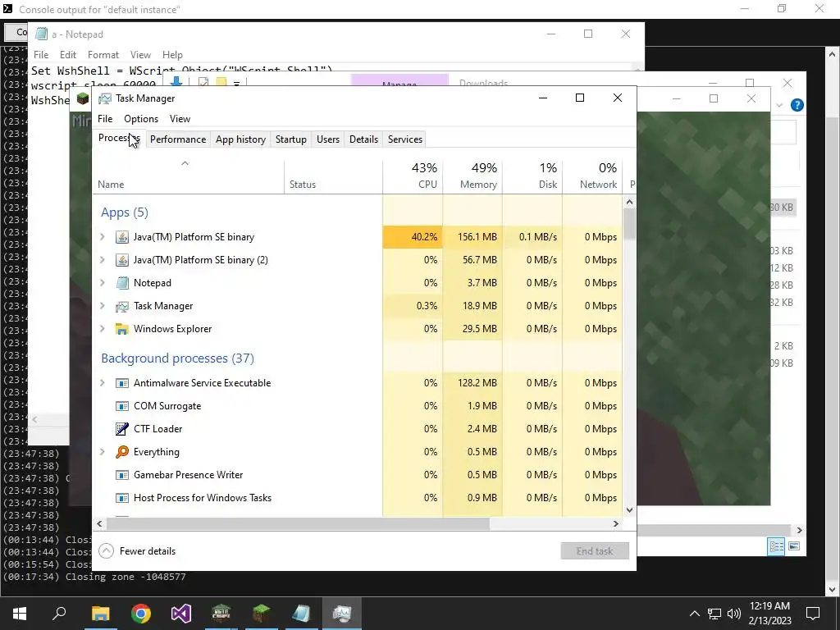Click the process list horizontal scrollbar thumb
The width and height of the screenshot is (840, 630).
point(297,524)
